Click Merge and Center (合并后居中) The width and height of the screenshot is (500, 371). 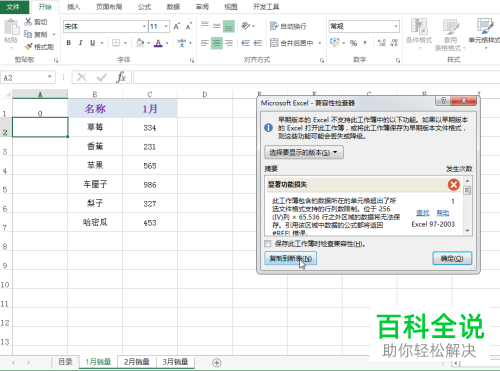point(291,43)
